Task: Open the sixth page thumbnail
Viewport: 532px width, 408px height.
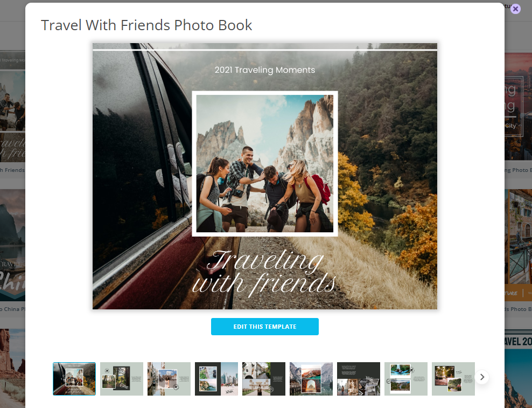Action: (x=311, y=379)
